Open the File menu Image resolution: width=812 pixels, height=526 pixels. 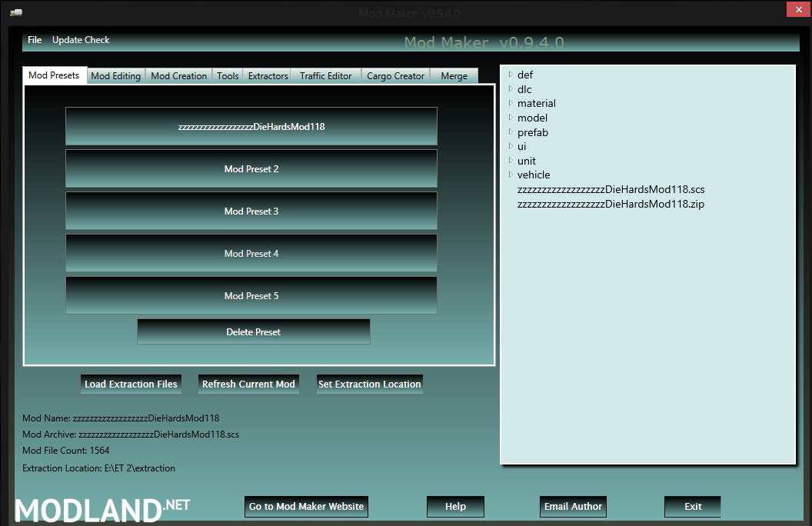35,40
